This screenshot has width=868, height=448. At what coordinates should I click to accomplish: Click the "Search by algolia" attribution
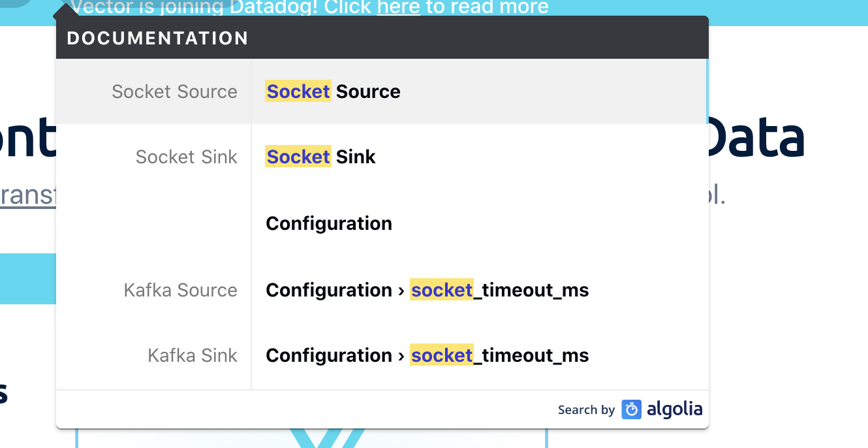click(x=630, y=409)
